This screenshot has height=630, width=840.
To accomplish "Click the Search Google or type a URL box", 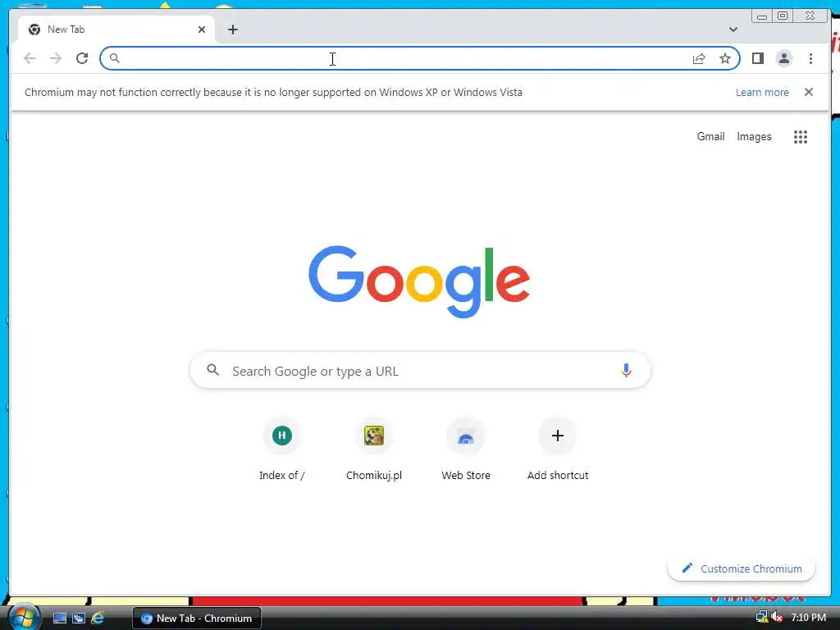I will coord(420,370).
